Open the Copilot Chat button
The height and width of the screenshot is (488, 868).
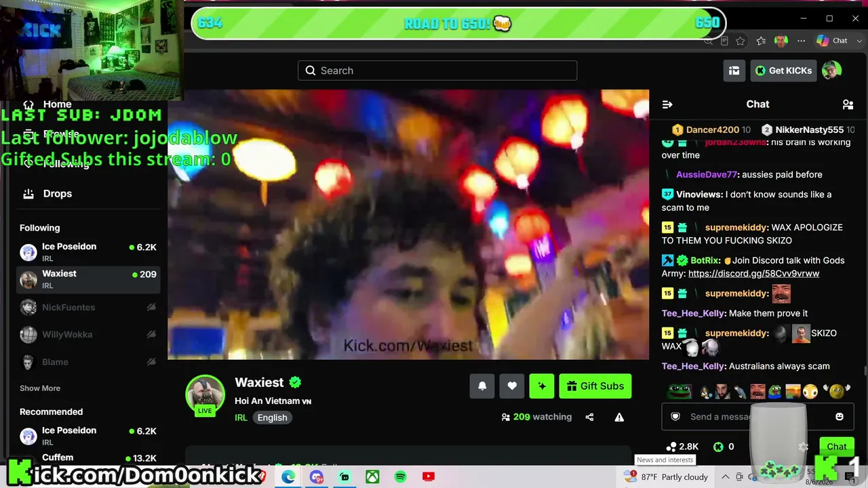832,41
